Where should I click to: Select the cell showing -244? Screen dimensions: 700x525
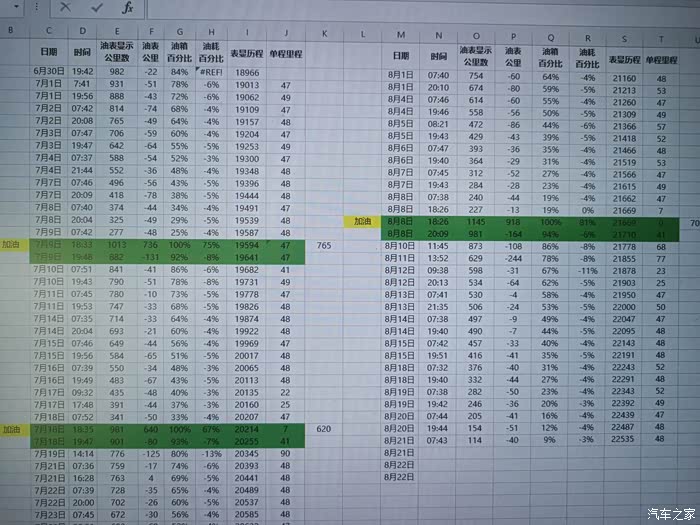(x=513, y=258)
